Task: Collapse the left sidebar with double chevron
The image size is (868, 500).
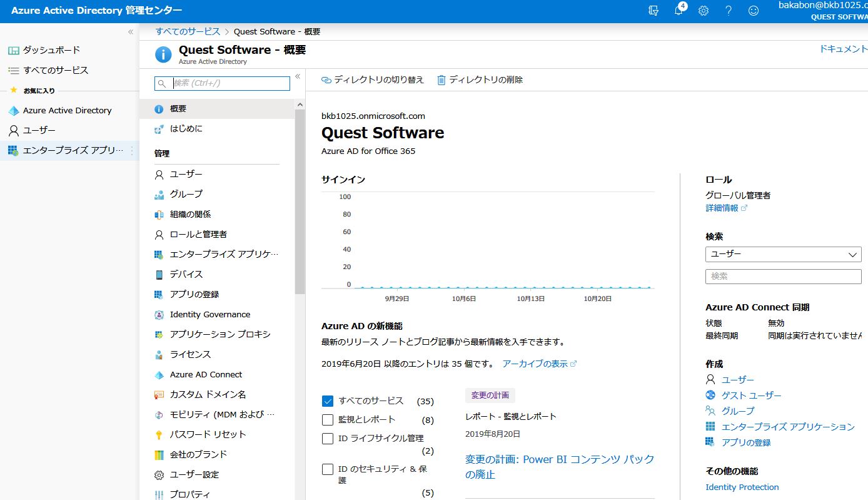Action: [130, 32]
